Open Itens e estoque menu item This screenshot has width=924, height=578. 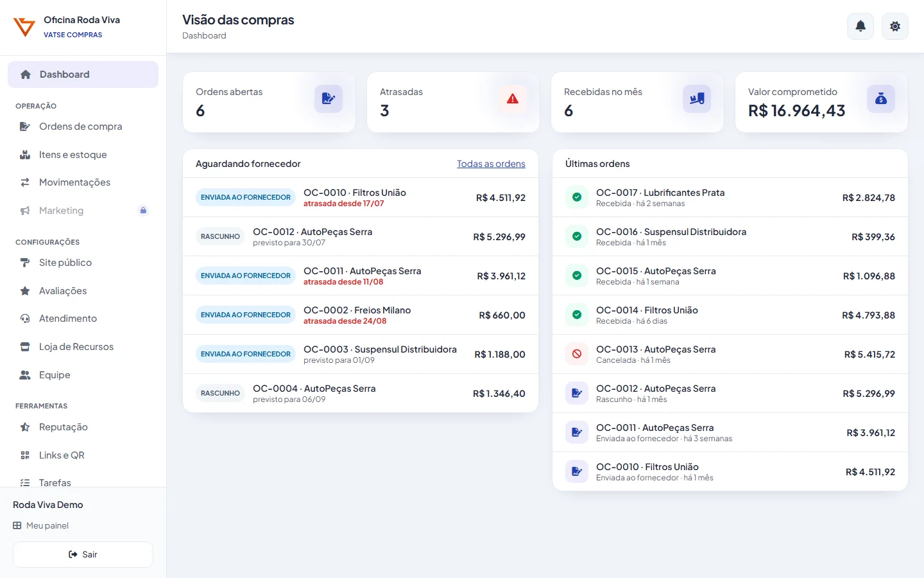[x=83, y=155]
